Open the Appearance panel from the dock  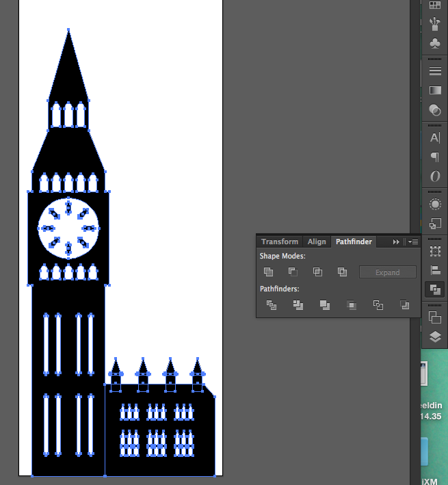(x=435, y=204)
